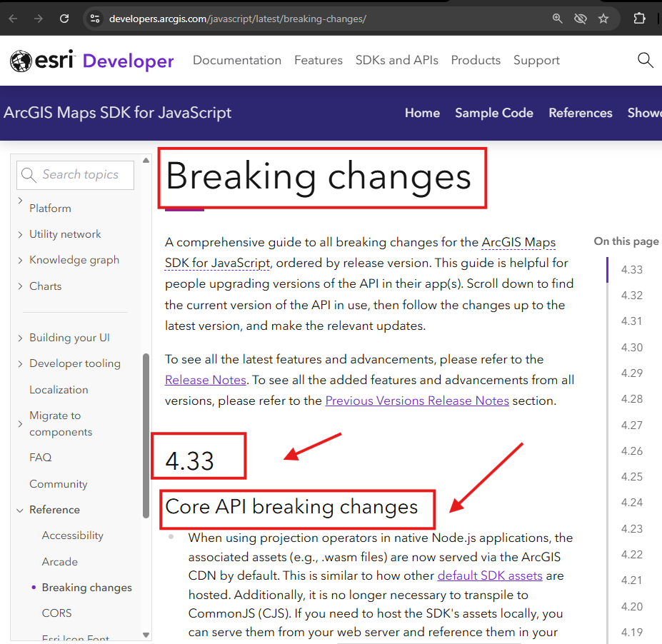Jump to version 4.32 in page index
662x644 pixels.
[x=631, y=296]
